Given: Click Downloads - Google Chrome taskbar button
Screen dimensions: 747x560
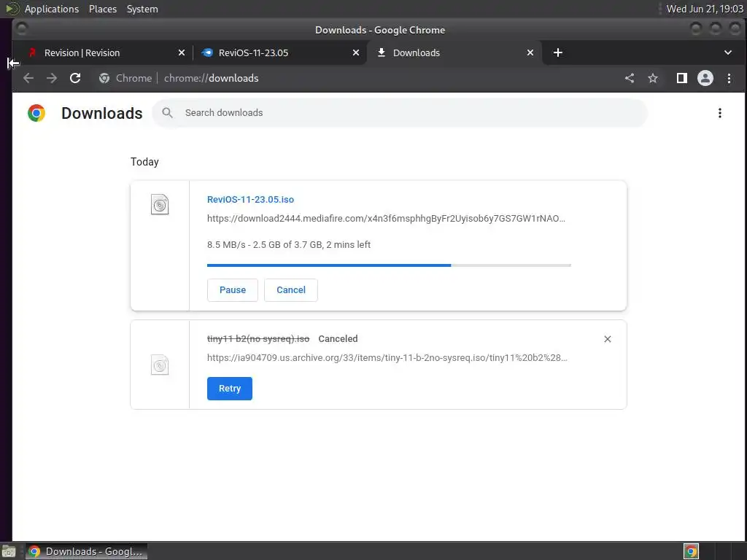Looking at the screenshot, I should click(86, 551).
